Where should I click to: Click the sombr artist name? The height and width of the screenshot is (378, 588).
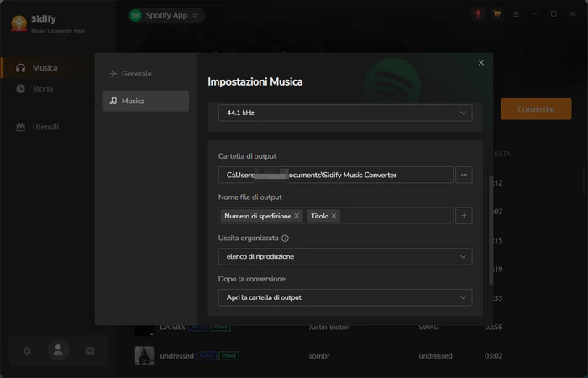click(x=319, y=356)
